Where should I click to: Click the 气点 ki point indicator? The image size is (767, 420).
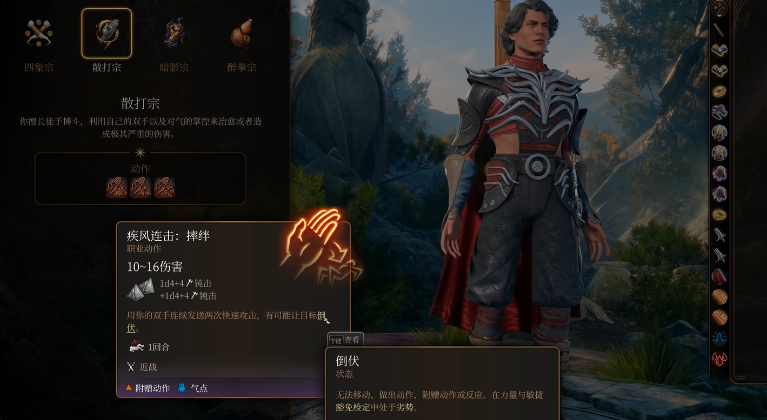[193, 388]
